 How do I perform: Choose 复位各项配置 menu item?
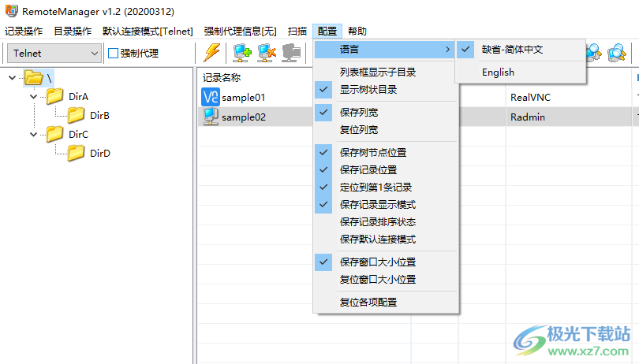point(386,303)
